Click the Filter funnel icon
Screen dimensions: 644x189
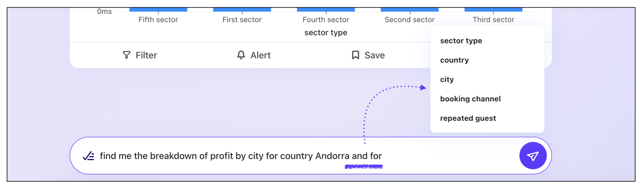tap(126, 55)
